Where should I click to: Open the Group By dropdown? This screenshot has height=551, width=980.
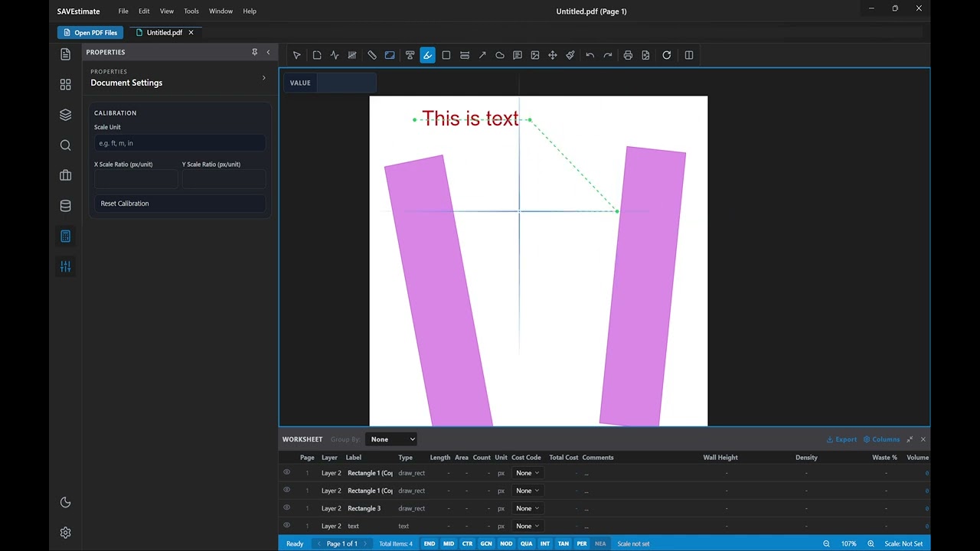(x=391, y=439)
